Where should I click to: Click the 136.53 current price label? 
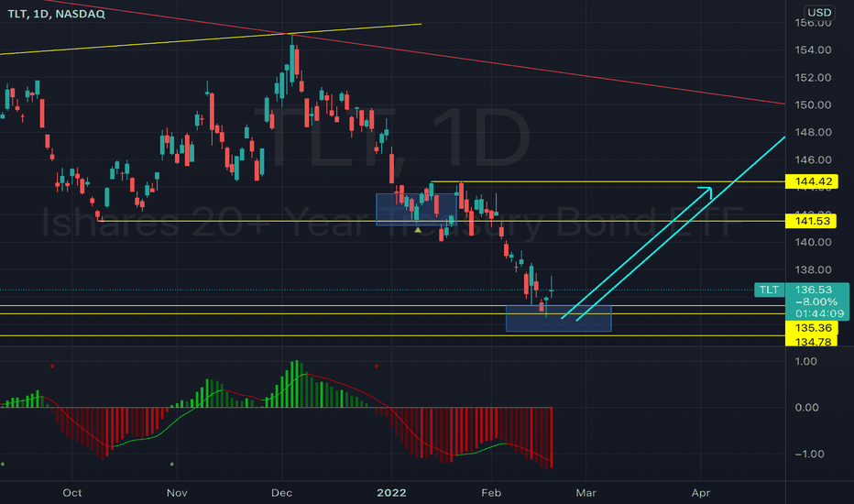tap(814, 290)
